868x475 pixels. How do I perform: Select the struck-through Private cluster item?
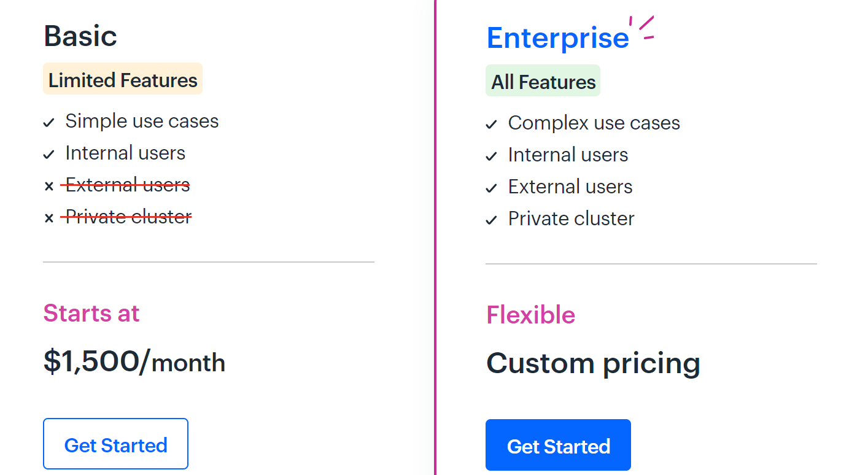(128, 217)
